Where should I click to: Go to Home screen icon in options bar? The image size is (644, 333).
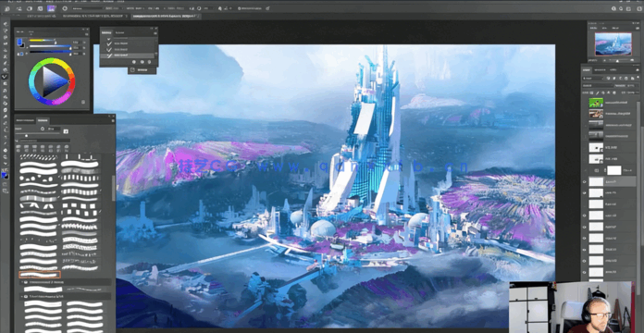click(7, 8)
